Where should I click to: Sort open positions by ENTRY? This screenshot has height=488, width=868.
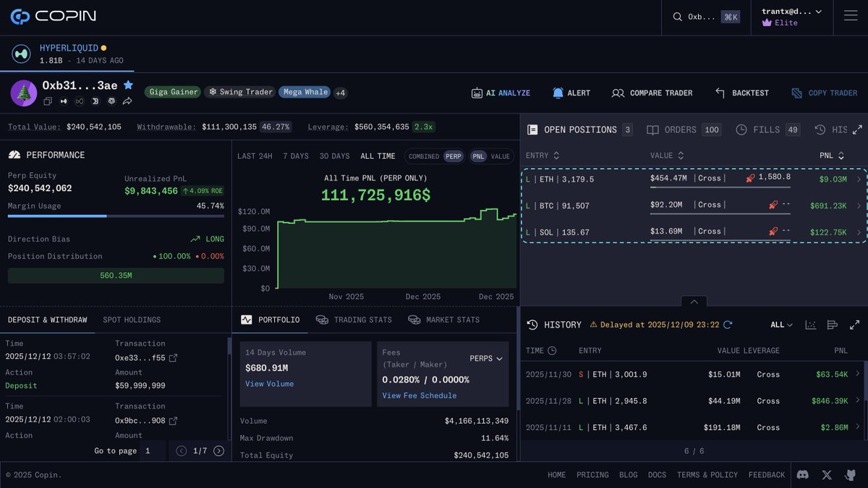pyautogui.click(x=542, y=156)
